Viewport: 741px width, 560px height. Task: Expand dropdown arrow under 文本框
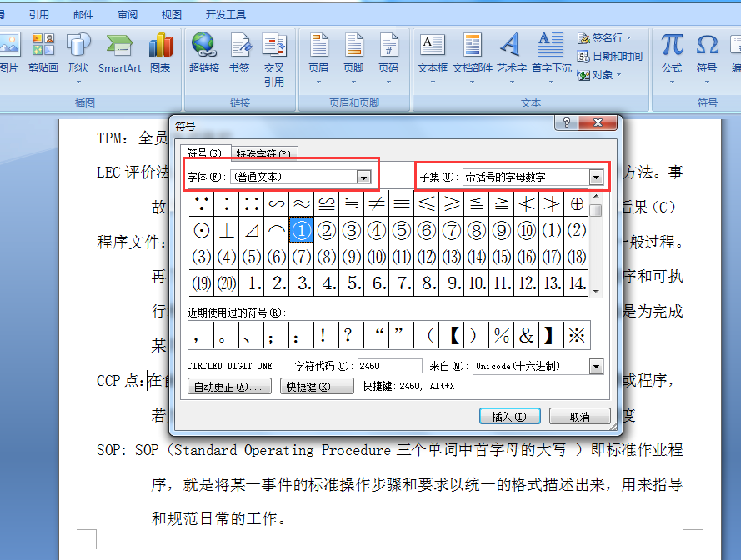click(x=433, y=82)
